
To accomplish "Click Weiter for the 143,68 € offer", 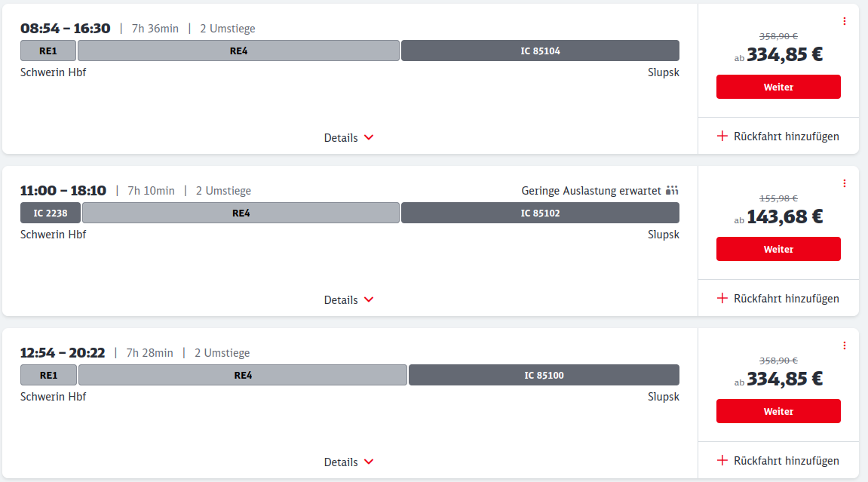I will (x=778, y=249).
